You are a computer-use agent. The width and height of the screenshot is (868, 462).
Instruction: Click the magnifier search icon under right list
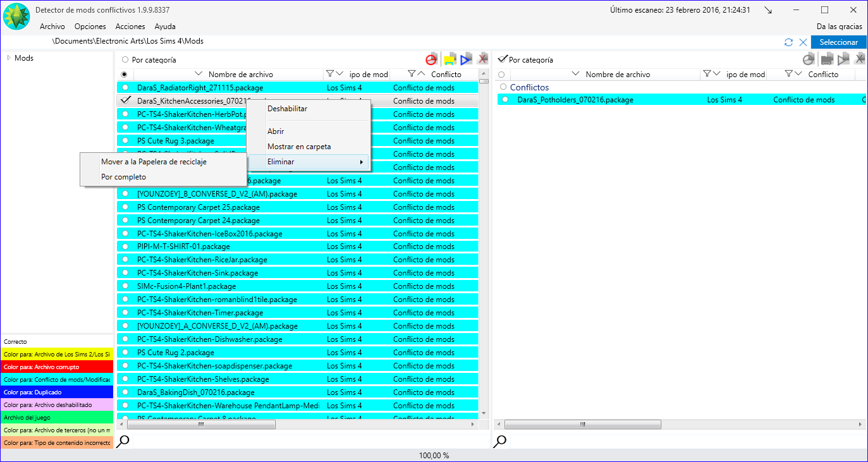[x=500, y=441]
